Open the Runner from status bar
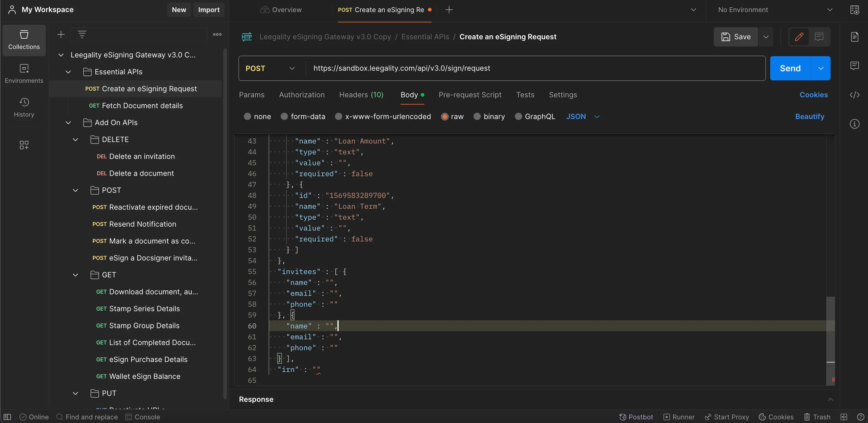868x423 pixels. [679, 417]
